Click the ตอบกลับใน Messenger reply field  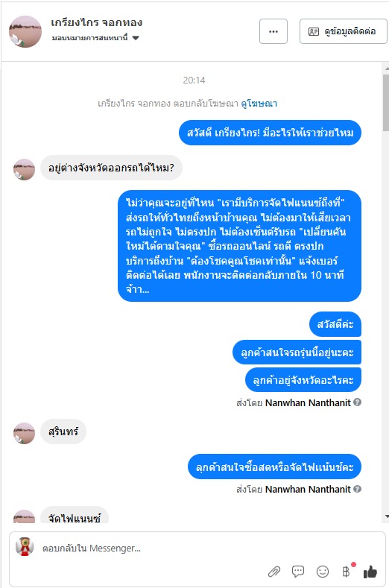[x=150, y=549]
